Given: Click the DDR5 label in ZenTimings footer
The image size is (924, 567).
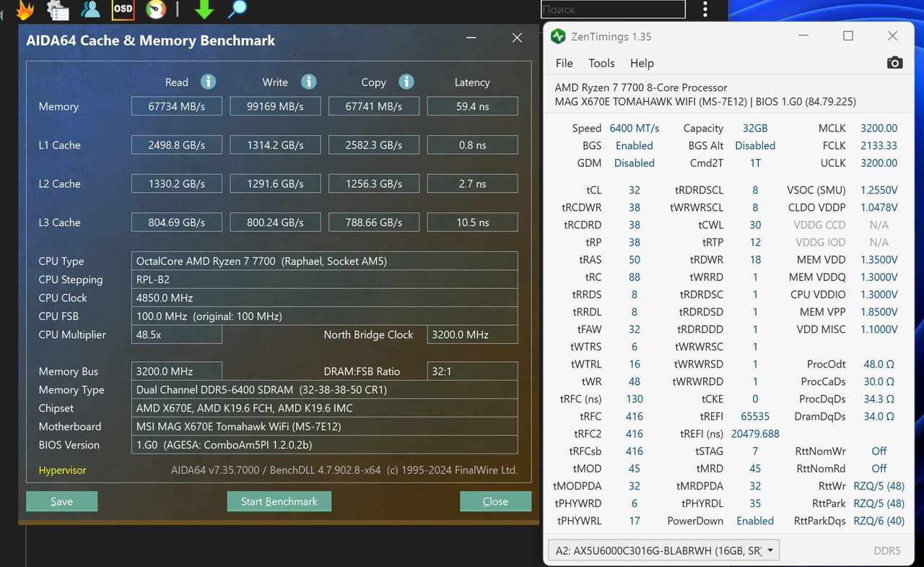Looking at the screenshot, I should [886, 550].
